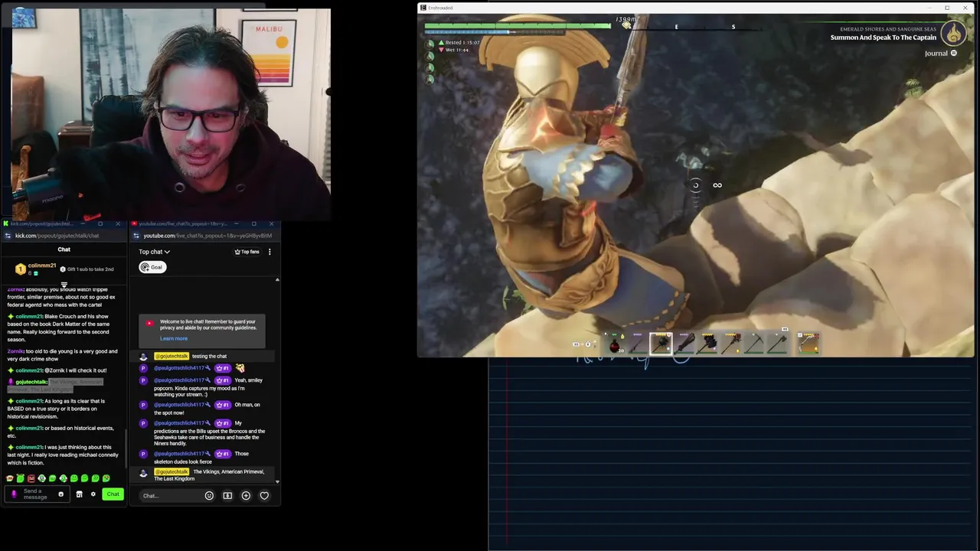The image size is (980, 551).
Task: Click #1 crown badge on 'Those skeleton dudes' message
Action: click(223, 454)
